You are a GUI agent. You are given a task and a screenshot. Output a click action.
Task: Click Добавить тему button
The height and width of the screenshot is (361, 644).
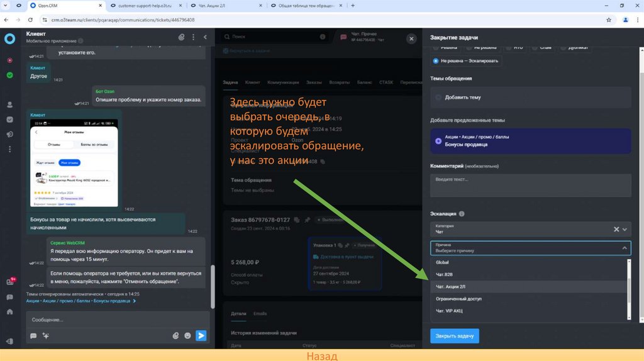[531, 97]
